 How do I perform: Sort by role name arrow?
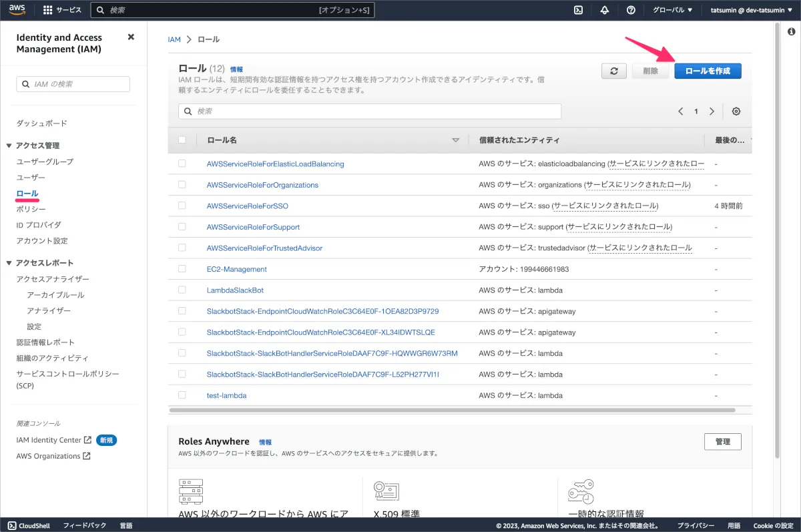click(456, 140)
